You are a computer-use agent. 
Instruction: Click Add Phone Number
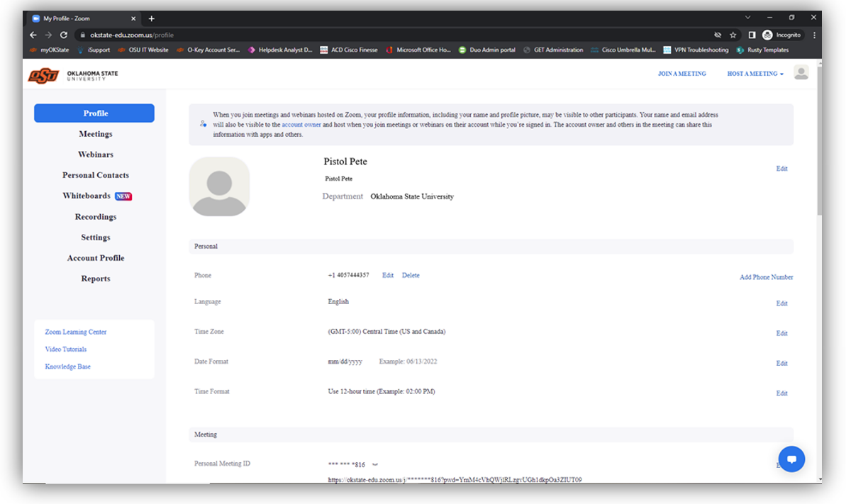pyautogui.click(x=766, y=277)
